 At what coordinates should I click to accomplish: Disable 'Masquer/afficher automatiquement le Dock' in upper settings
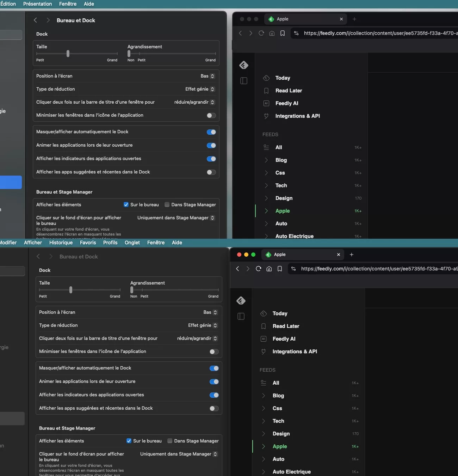coord(211,132)
